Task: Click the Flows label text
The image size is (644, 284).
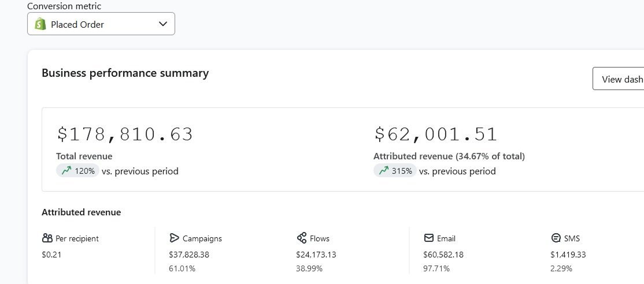Action: [x=320, y=238]
